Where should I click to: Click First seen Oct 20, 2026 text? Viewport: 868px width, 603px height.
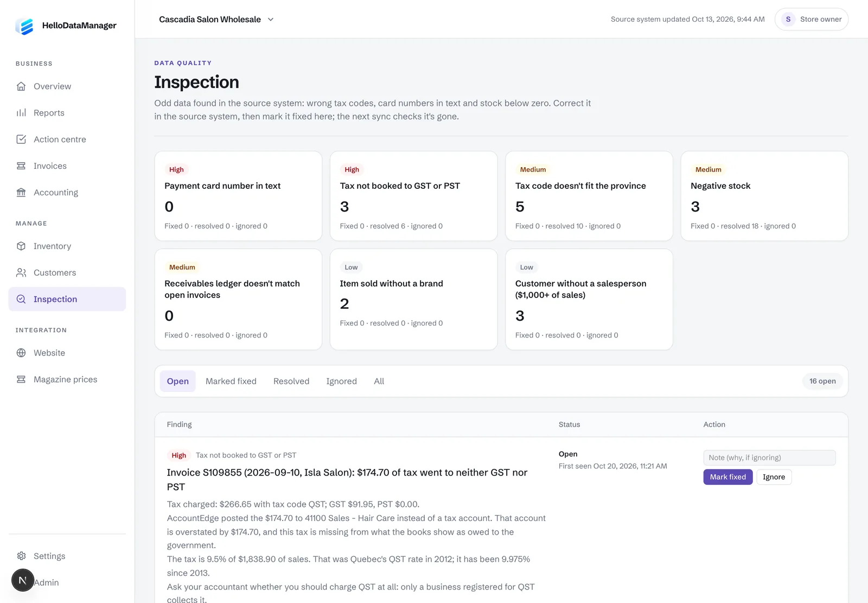click(x=613, y=466)
